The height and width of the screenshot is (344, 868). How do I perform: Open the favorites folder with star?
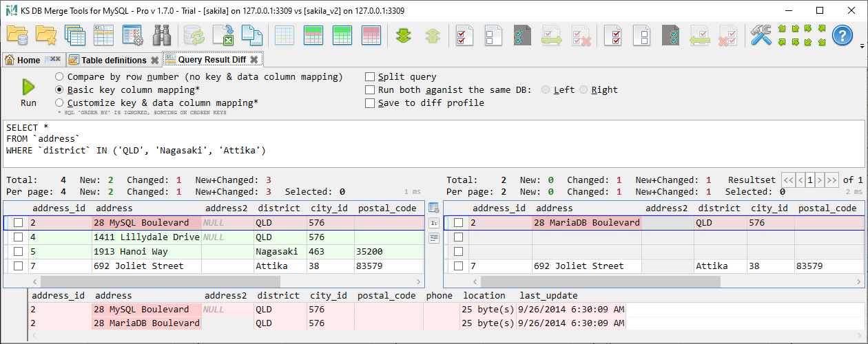click(x=45, y=35)
